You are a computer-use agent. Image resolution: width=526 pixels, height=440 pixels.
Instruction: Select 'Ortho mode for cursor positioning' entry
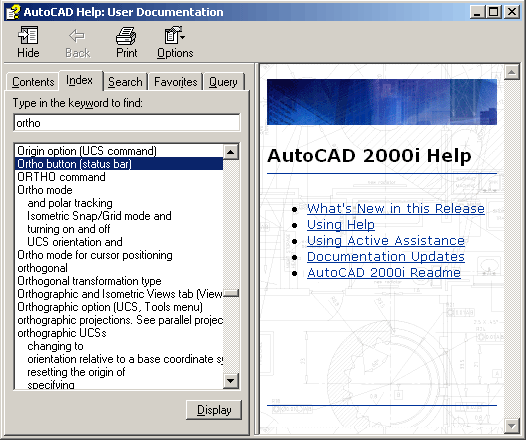coord(119,255)
